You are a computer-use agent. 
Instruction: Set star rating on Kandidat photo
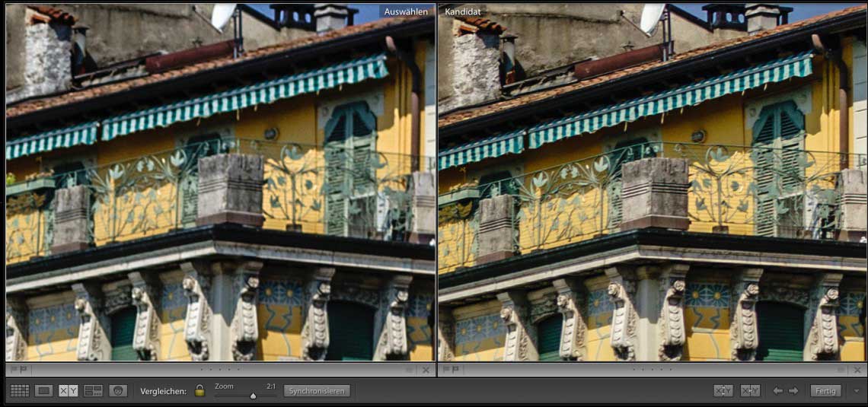point(653,370)
